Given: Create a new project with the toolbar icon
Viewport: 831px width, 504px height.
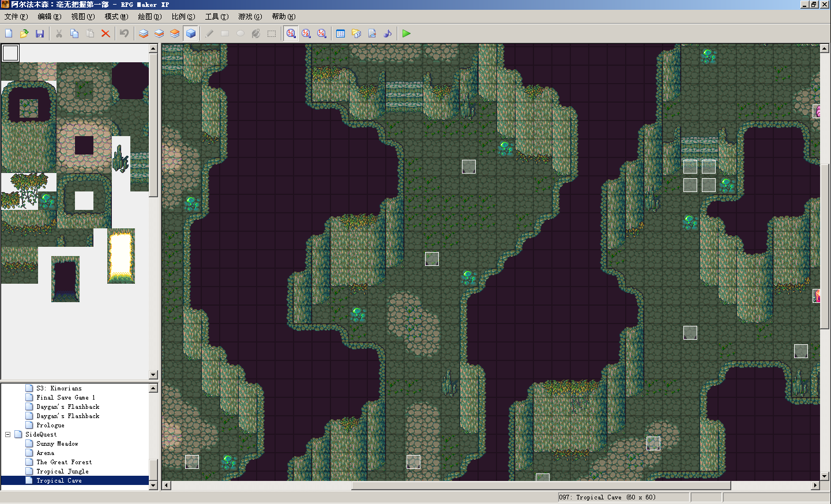Looking at the screenshot, I should (x=9, y=33).
